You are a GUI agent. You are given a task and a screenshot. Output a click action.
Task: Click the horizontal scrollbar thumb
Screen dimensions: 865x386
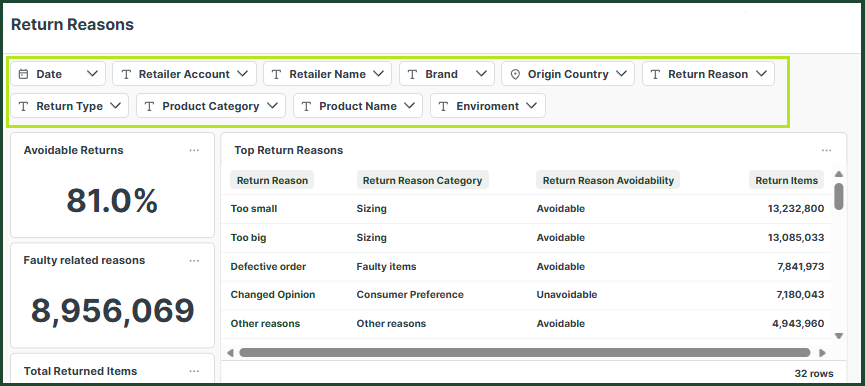click(x=525, y=352)
